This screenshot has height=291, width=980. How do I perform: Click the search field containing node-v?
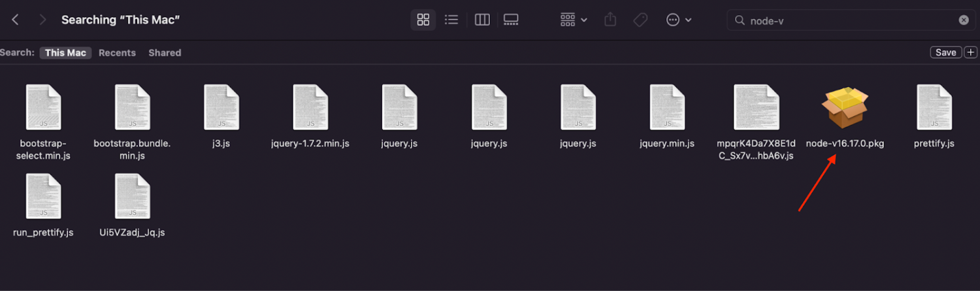pos(849,20)
